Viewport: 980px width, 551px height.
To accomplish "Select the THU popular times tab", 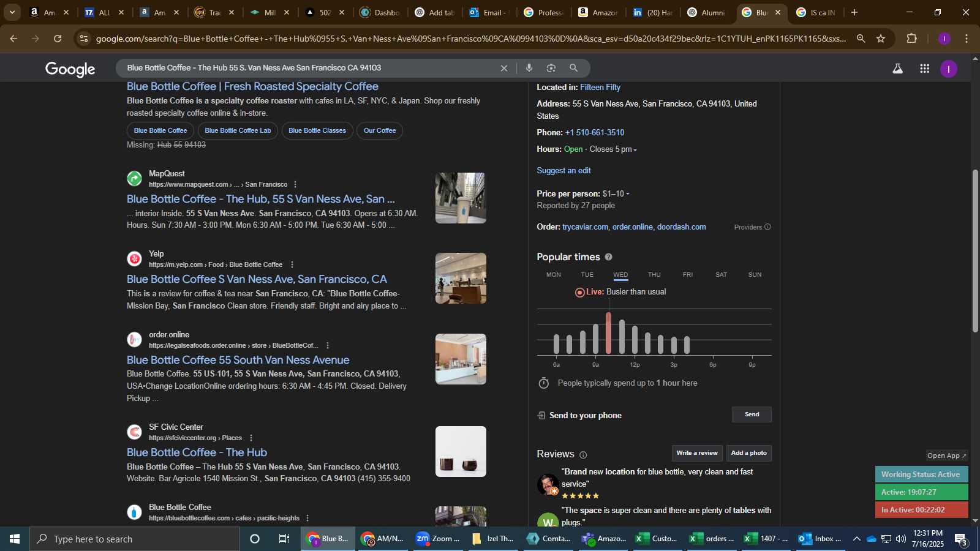I will [x=654, y=275].
